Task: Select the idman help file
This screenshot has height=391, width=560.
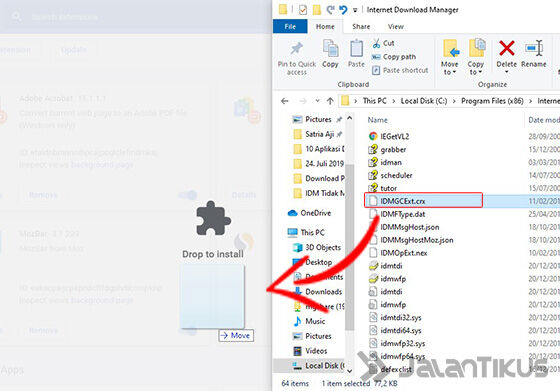Action: [385, 162]
